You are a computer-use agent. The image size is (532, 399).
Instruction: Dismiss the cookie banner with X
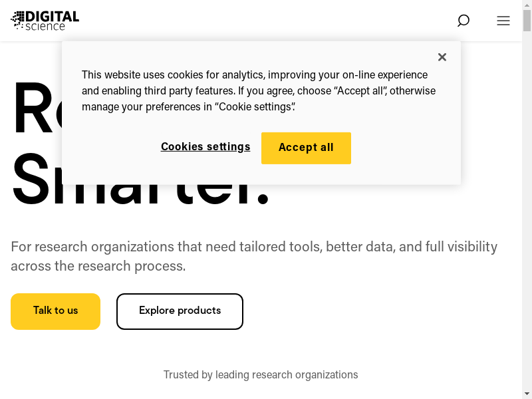[x=442, y=57]
